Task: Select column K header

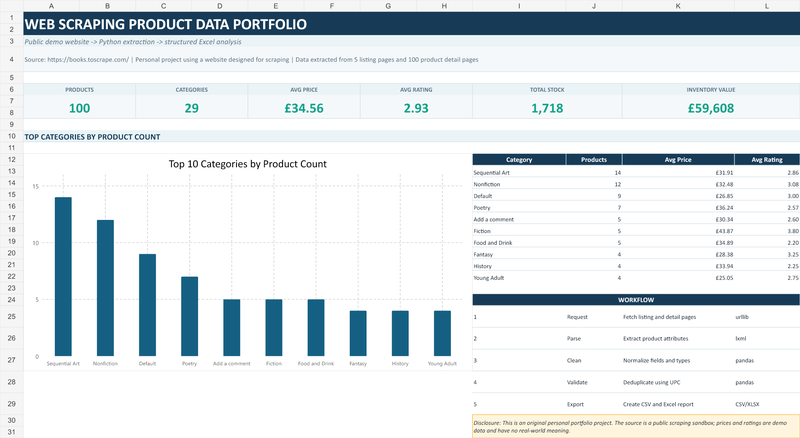Action: (x=678, y=6)
